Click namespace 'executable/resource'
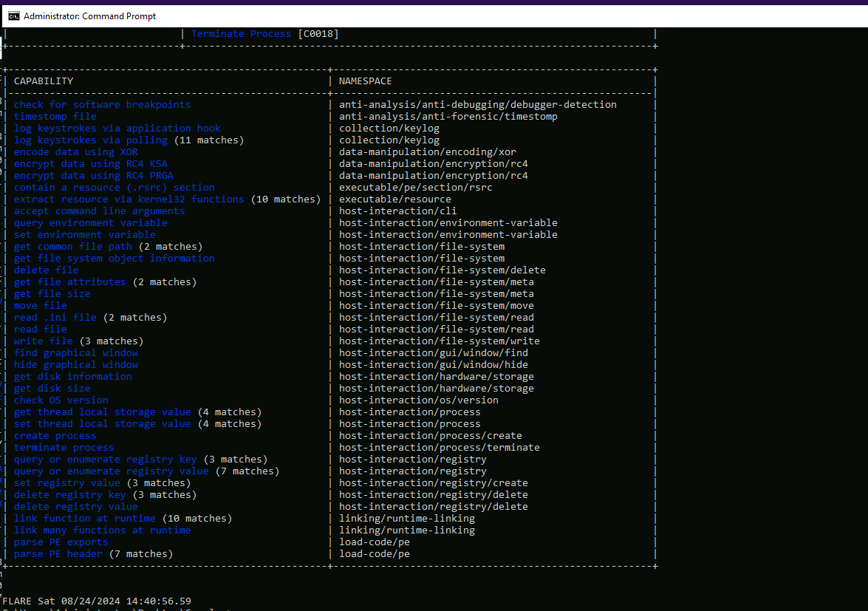 pos(395,199)
